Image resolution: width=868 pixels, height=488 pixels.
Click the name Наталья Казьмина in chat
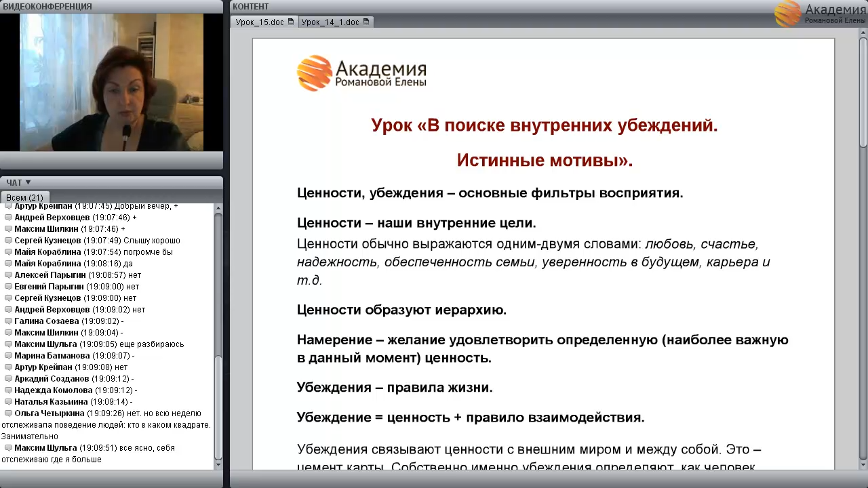(x=51, y=402)
